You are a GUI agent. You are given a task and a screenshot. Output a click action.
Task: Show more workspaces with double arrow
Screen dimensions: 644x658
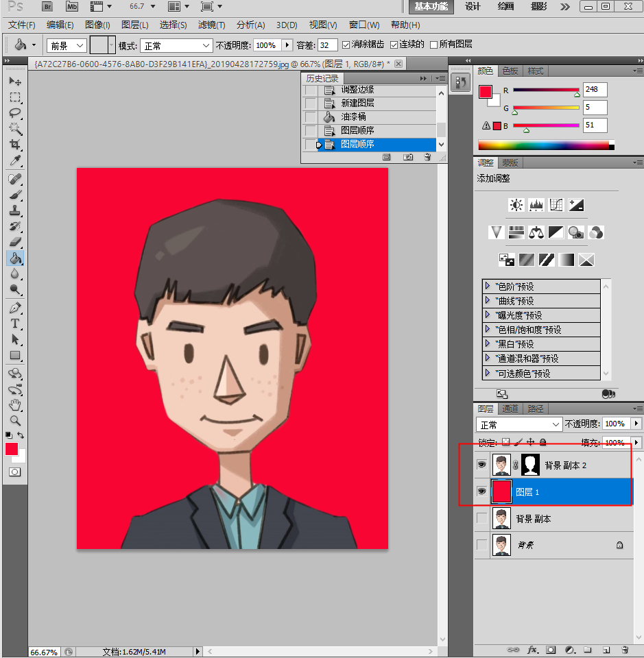(565, 7)
